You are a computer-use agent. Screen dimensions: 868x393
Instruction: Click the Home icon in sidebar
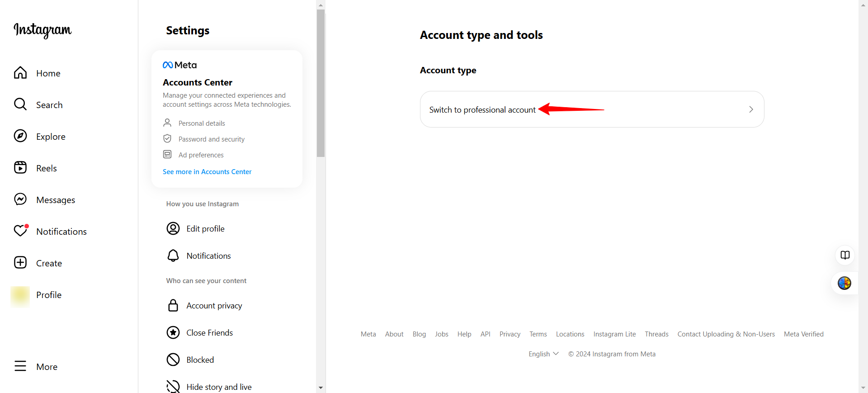pyautogui.click(x=20, y=73)
